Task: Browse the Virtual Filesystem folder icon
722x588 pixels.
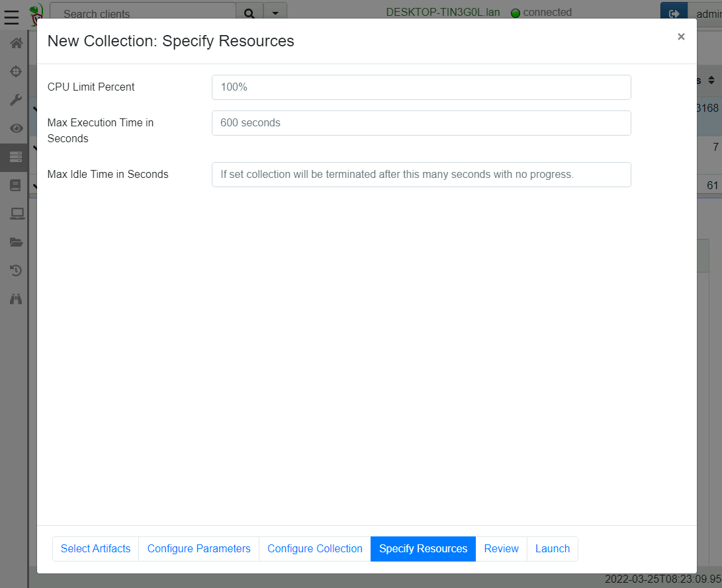Action: (15, 241)
